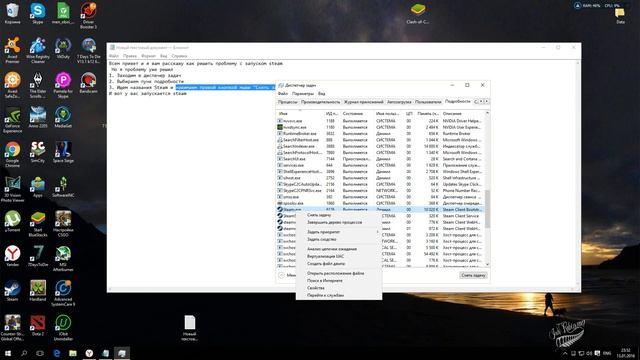The height and width of the screenshot is (360, 640).
Task: Sort processes by the Имя column header
Action: coord(300,113)
